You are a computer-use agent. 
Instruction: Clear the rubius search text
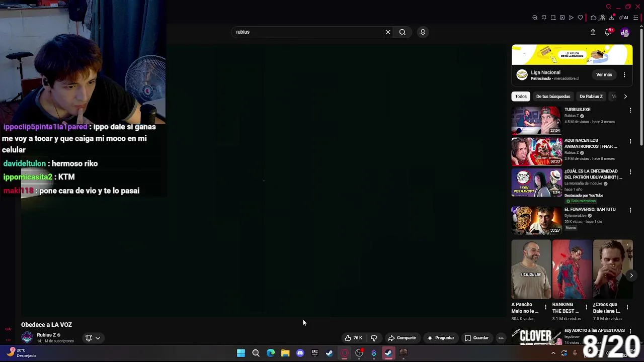[x=388, y=32]
